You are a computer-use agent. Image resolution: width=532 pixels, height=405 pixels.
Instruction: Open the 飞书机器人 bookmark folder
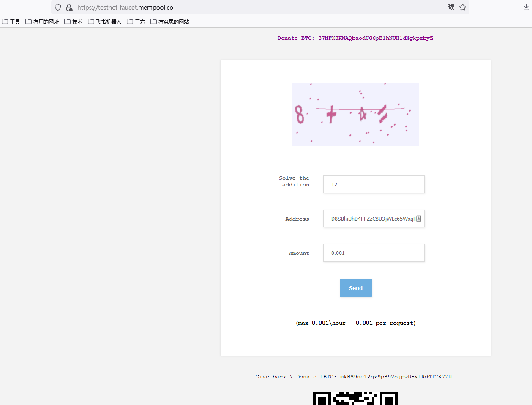pos(105,22)
